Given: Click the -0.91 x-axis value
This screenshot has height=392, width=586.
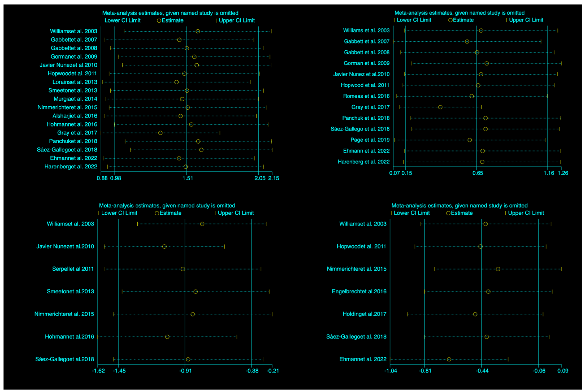Looking at the screenshot, I should pos(185,371).
